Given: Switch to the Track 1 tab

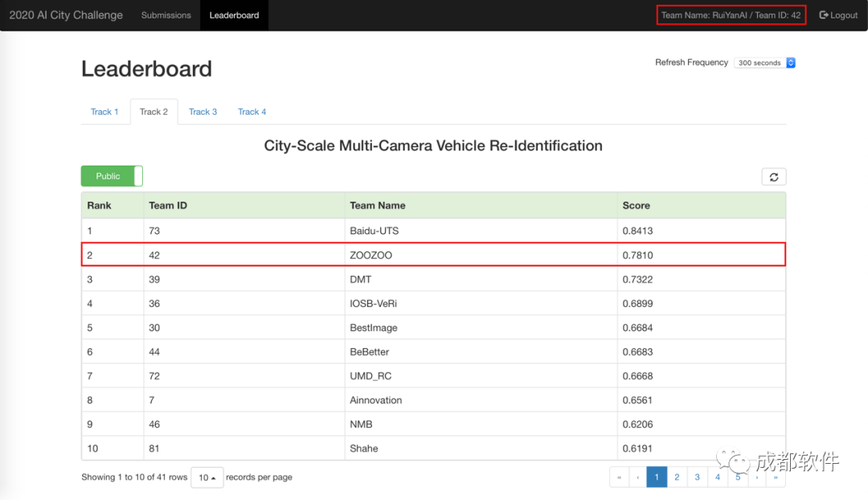Looking at the screenshot, I should click(104, 112).
